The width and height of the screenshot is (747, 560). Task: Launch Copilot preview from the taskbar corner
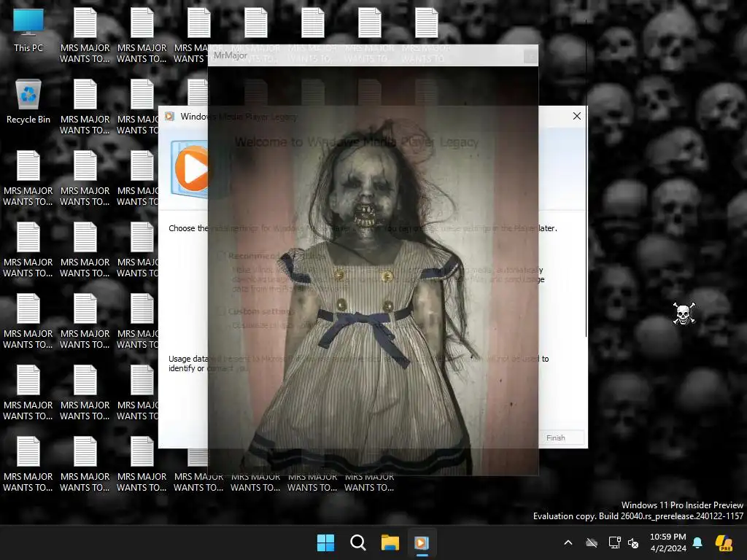coord(724,542)
